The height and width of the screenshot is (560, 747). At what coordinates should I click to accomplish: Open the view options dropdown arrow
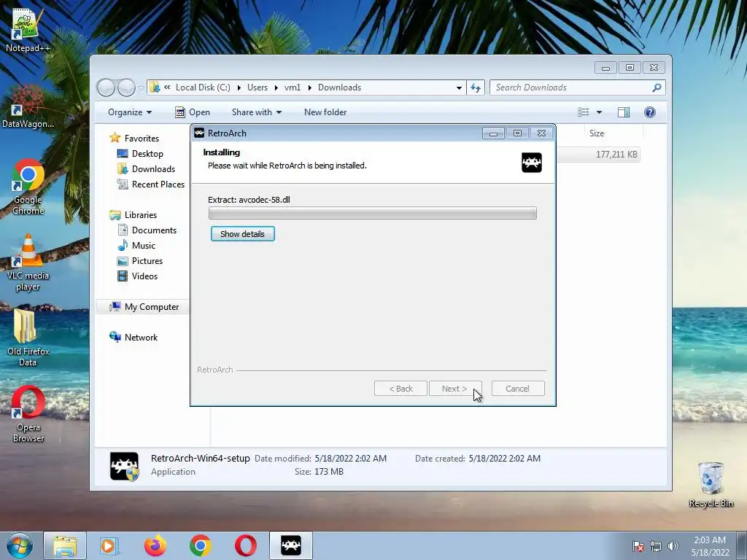click(x=600, y=112)
